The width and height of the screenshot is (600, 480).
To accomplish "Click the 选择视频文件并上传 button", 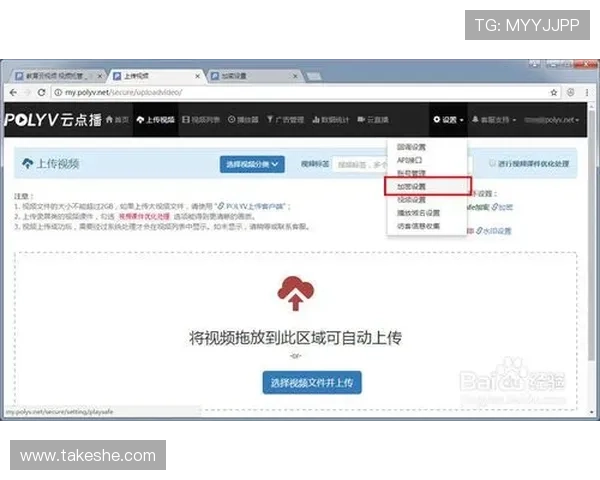I will tap(312, 382).
